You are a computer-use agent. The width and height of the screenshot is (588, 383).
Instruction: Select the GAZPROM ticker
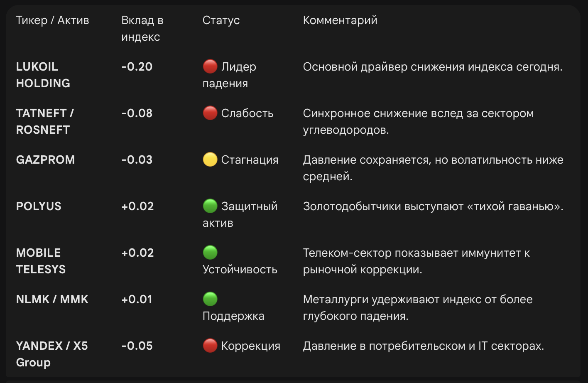click(x=45, y=160)
